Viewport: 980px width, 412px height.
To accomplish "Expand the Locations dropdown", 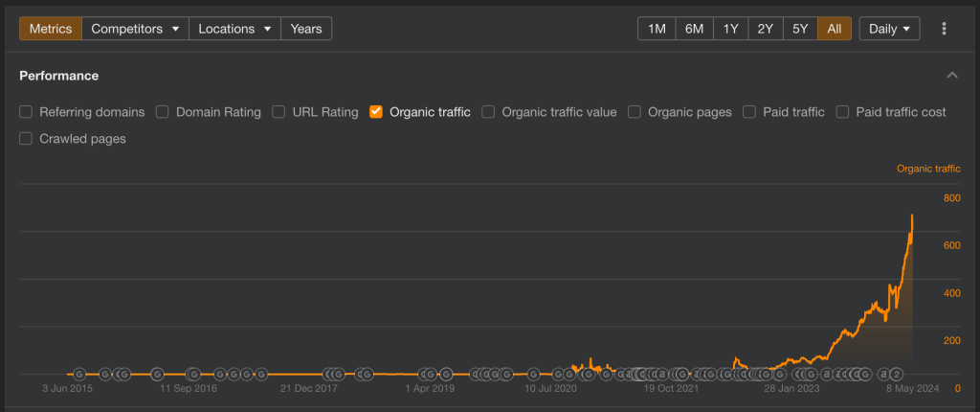I will pyautogui.click(x=234, y=29).
